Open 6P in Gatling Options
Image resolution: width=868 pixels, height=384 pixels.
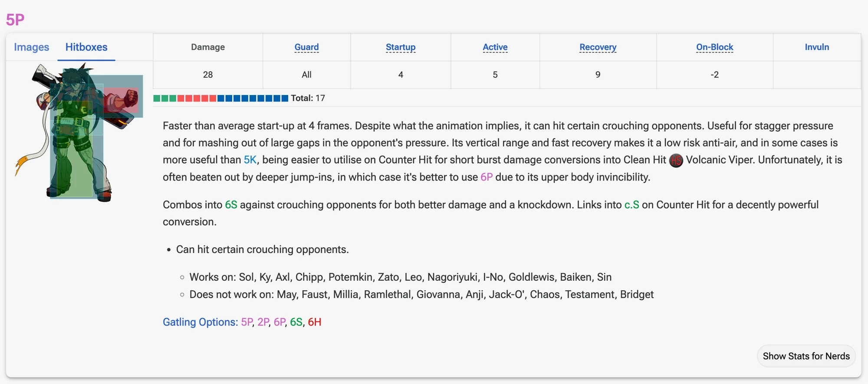[x=280, y=322]
